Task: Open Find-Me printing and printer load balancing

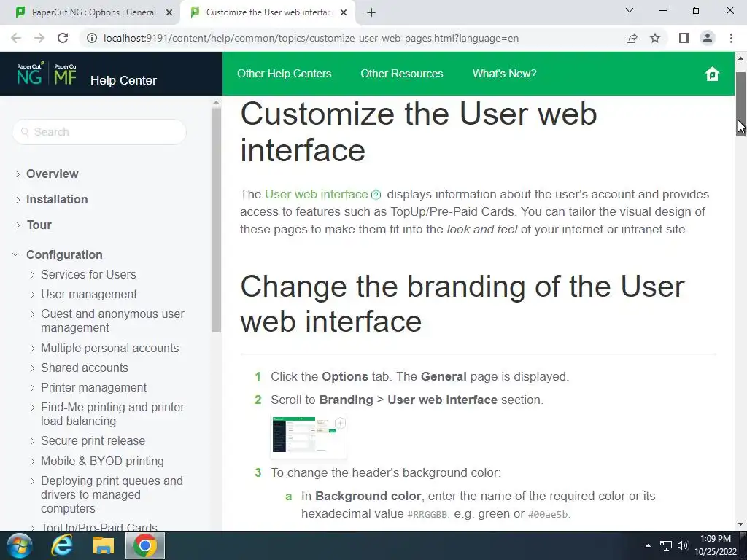Action: [x=112, y=414]
